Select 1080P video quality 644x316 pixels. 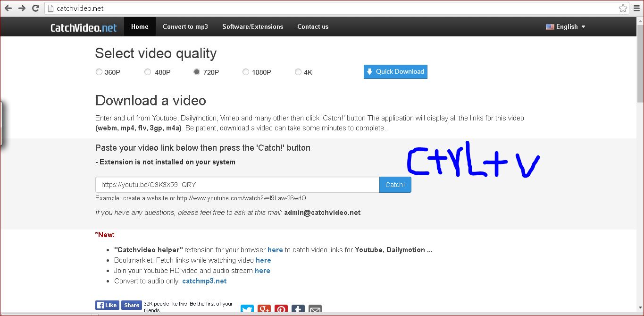(x=246, y=72)
